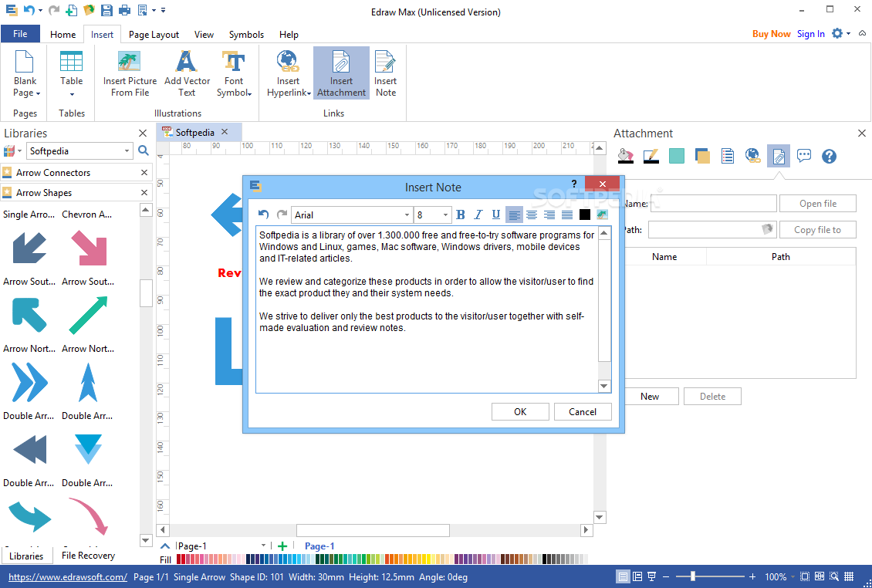Pick the black text color swatch
The image size is (872, 588).
pyautogui.click(x=584, y=215)
